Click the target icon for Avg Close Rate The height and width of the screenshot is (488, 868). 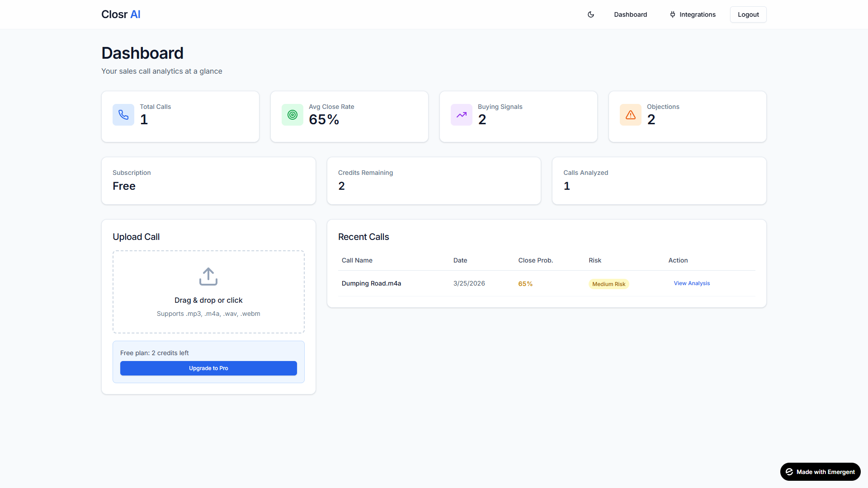coord(292,115)
